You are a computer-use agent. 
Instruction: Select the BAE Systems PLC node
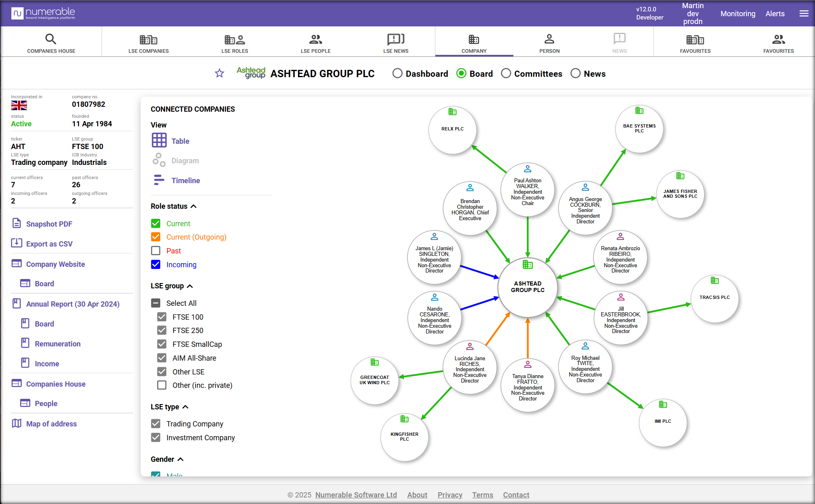coord(639,129)
